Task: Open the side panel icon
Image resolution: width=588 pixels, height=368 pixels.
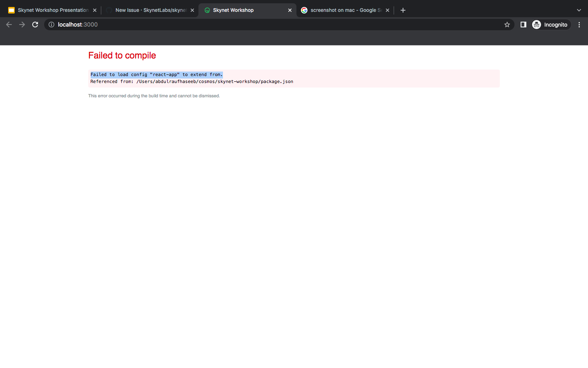Action: [523, 25]
